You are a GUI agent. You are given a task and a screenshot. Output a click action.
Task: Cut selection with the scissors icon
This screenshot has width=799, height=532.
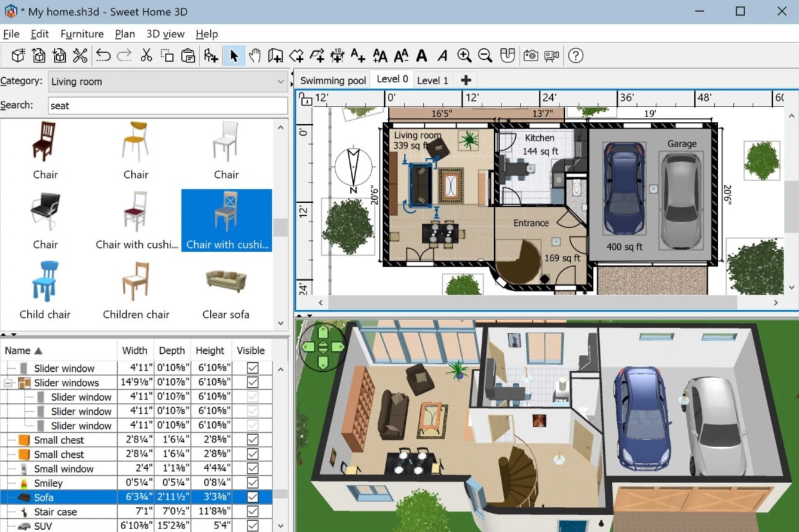pos(146,56)
